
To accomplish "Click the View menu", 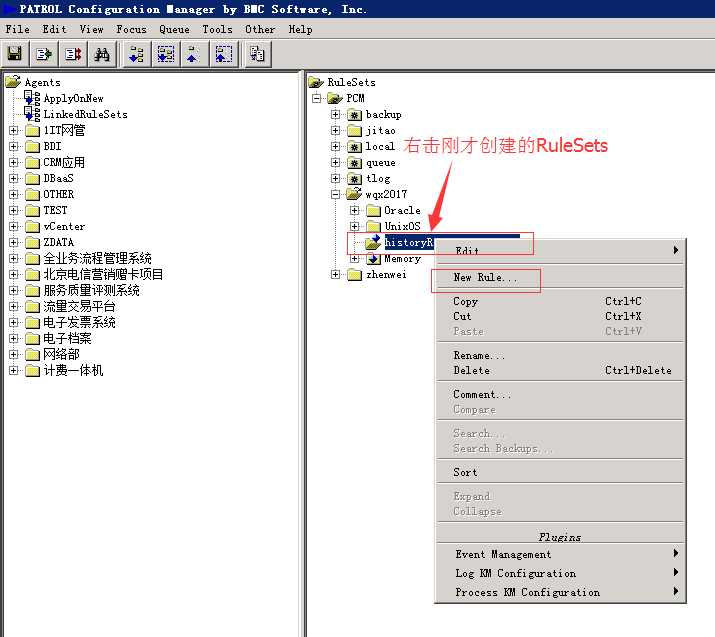I will 92,29.
